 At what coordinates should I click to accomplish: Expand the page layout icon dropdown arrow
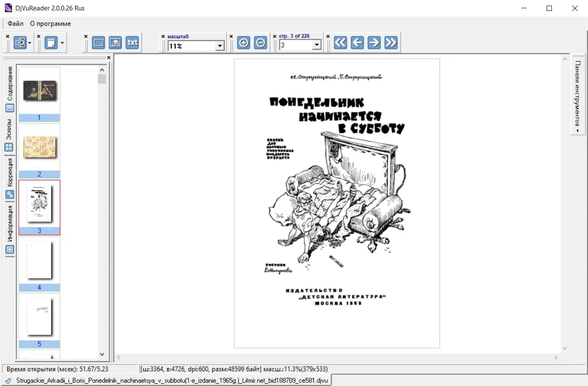[x=63, y=43]
